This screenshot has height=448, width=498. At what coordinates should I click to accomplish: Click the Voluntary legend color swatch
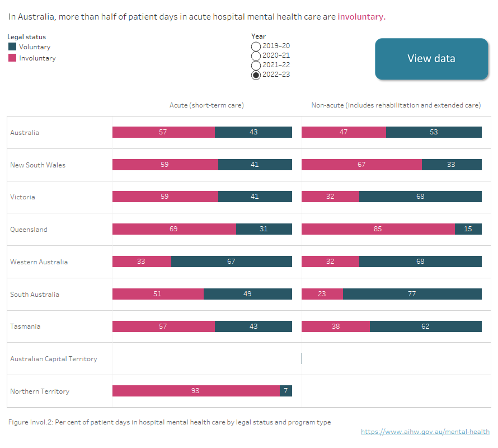click(x=12, y=47)
